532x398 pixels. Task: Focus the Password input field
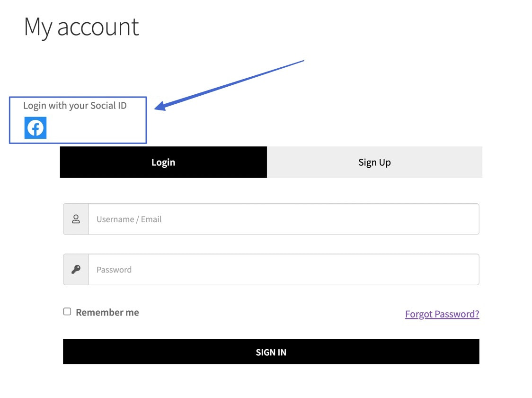pos(283,269)
